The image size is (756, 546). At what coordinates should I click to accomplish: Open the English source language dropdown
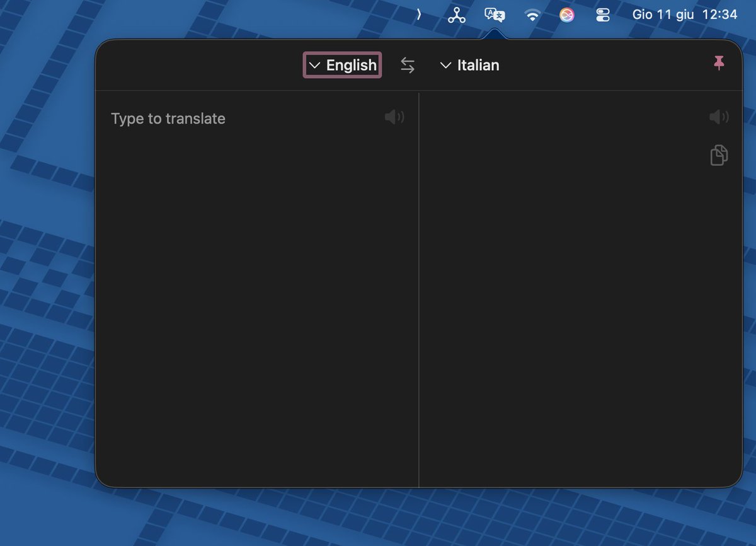coord(342,65)
